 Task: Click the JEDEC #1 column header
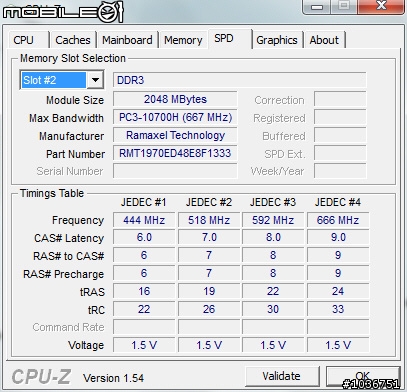tap(143, 202)
